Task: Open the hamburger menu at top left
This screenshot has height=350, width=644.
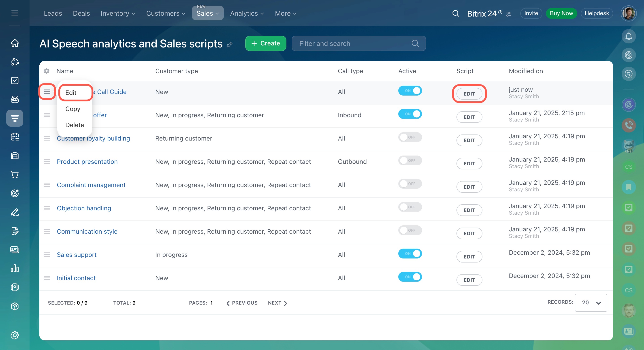Action: pyautogui.click(x=15, y=13)
